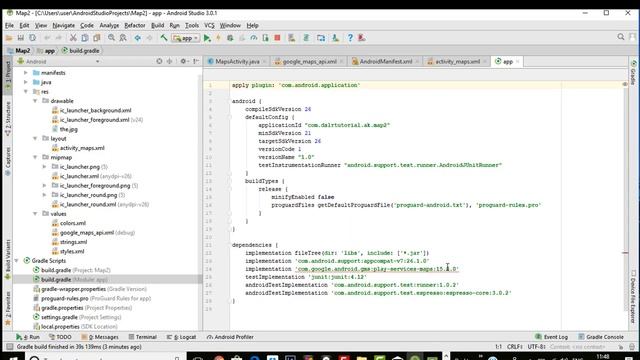640x360 pixels.
Task: Click the Back navigation arrow icon
Action: point(138,38)
